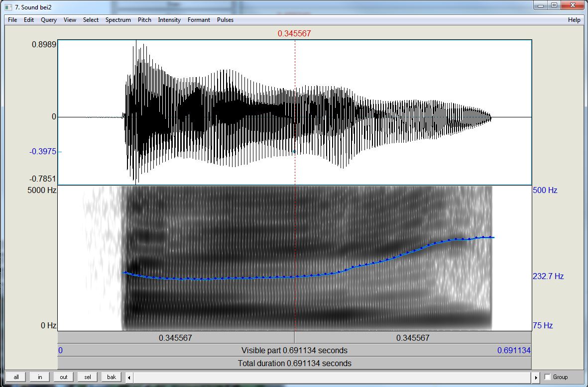The width and height of the screenshot is (588, 387).
Task: Click the 'all' zoom button
Action: pyautogui.click(x=16, y=377)
